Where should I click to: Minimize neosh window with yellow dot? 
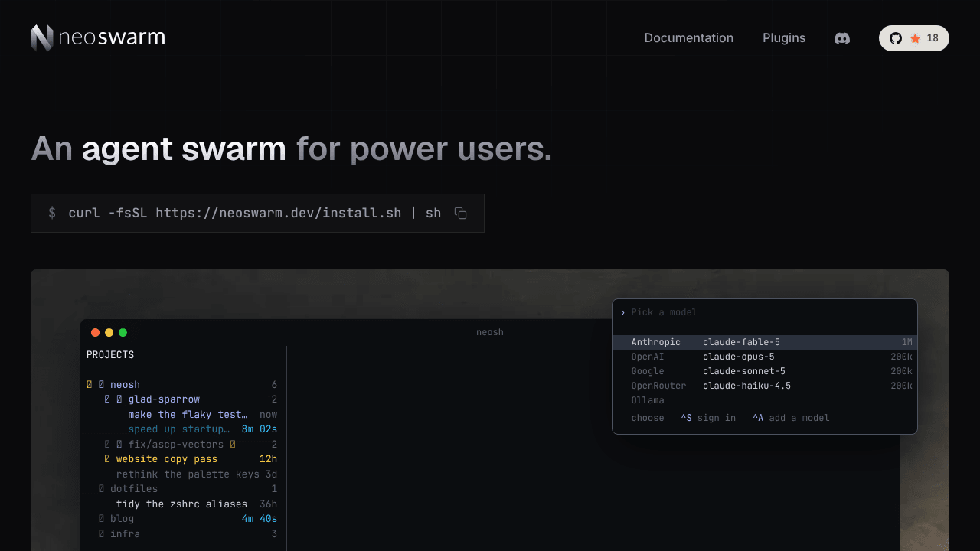pyautogui.click(x=109, y=332)
